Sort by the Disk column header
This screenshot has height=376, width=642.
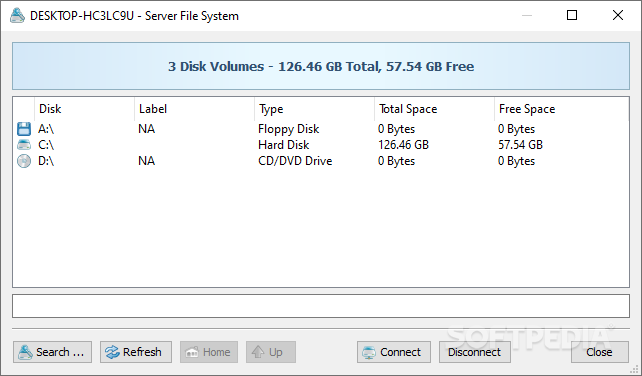[84, 109]
